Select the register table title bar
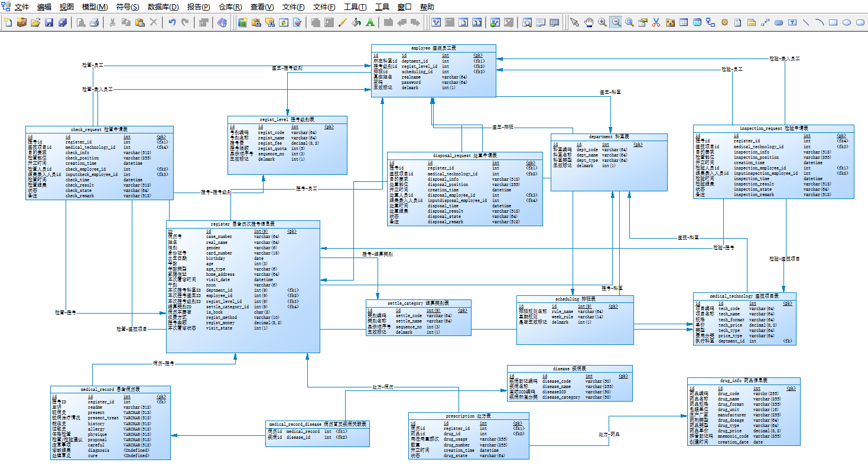Image resolution: width=868 pixels, height=466 pixels. point(243,224)
